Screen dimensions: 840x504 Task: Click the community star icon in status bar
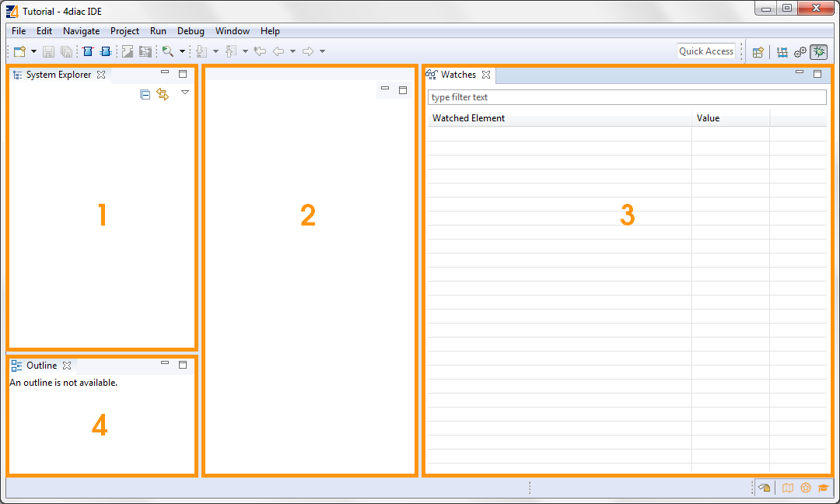[x=806, y=488]
